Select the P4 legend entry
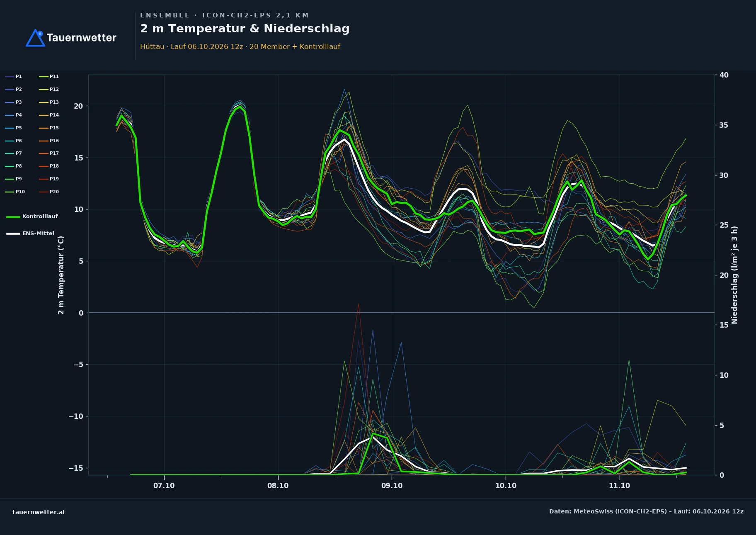 click(14, 115)
